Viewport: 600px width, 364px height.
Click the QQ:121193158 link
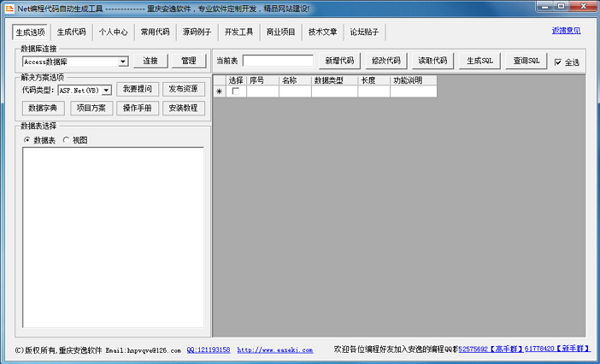point(209,349)
